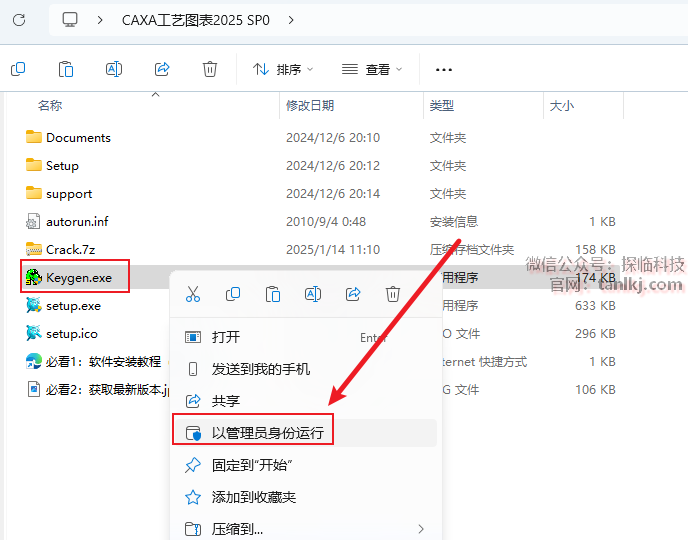Select the CAXA工艺图表2025 SP0 breadcrumb

pos(195,20)
